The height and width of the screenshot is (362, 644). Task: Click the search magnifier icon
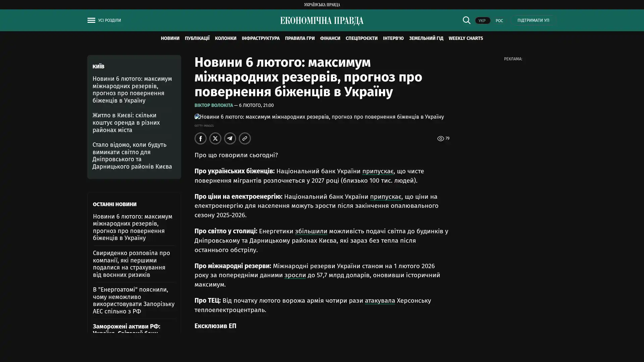coord(466,20)
